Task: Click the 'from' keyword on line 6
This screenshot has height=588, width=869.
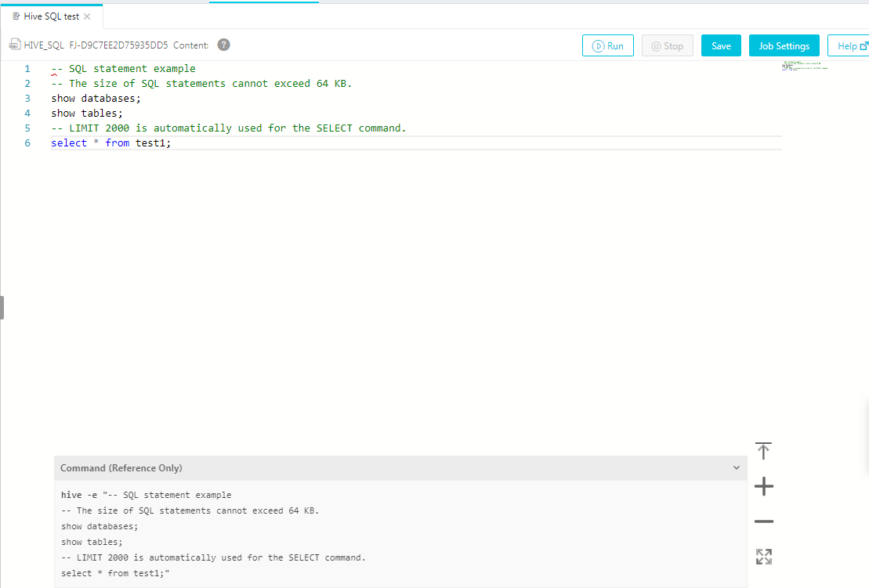Action: click(118, 142)
